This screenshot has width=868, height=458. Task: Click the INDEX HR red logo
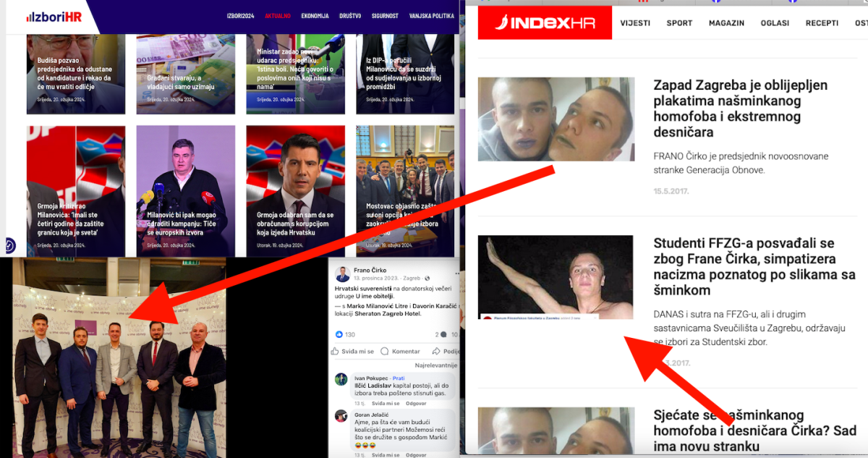point(545,22)
